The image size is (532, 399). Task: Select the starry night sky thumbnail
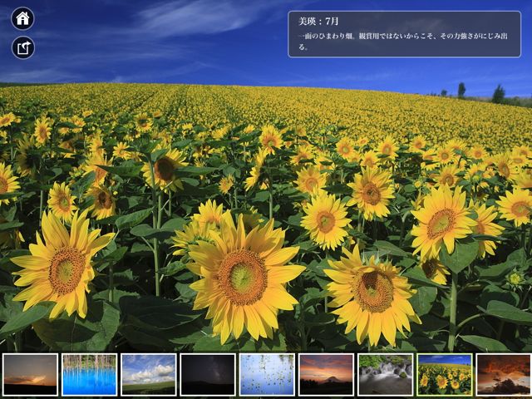[x=208, y=375]
